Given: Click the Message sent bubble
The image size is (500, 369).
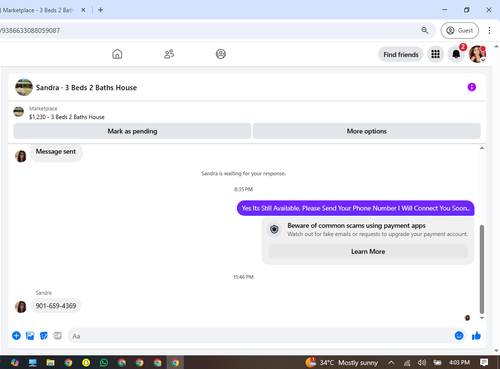Looking at the screenshot, I should [56, 152].
